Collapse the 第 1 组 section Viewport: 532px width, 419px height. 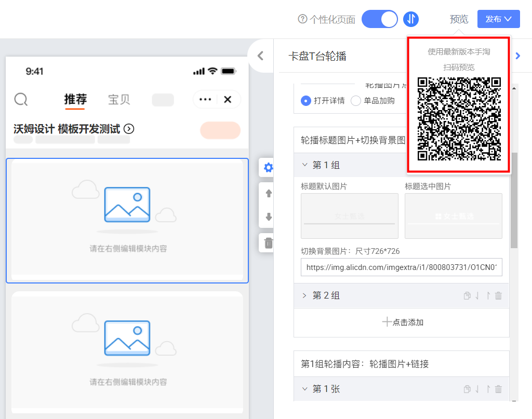[304, 165]
